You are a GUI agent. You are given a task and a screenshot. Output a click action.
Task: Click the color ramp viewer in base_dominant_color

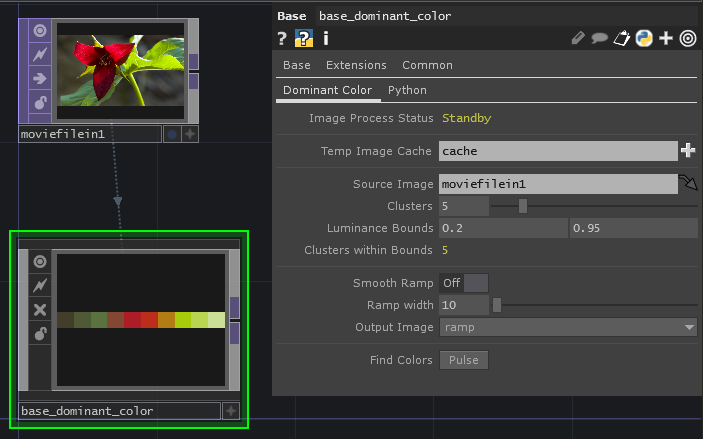pyautogui.click(x=141, y=320)
